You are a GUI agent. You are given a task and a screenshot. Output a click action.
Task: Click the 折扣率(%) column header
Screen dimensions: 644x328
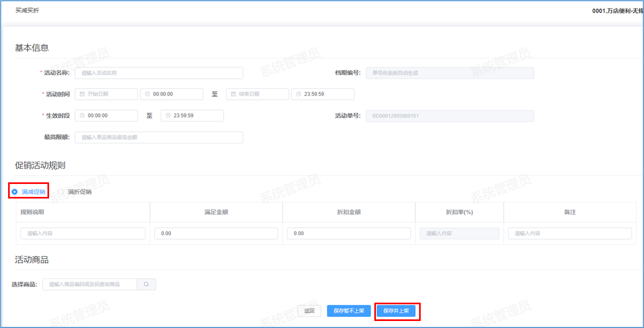459,212
